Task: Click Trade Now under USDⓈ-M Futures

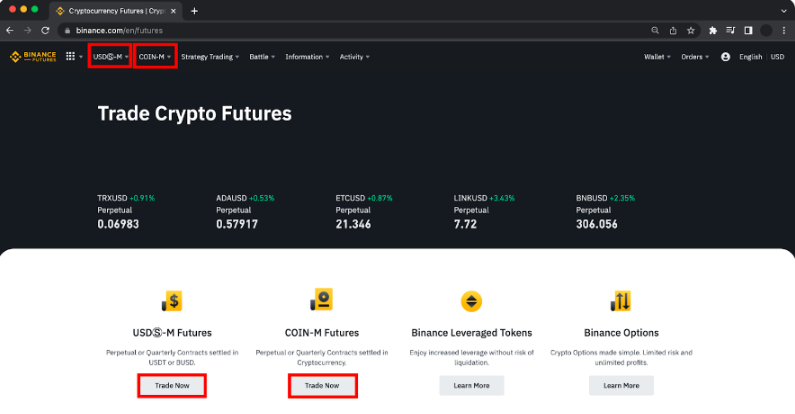Action: point(172,386)
